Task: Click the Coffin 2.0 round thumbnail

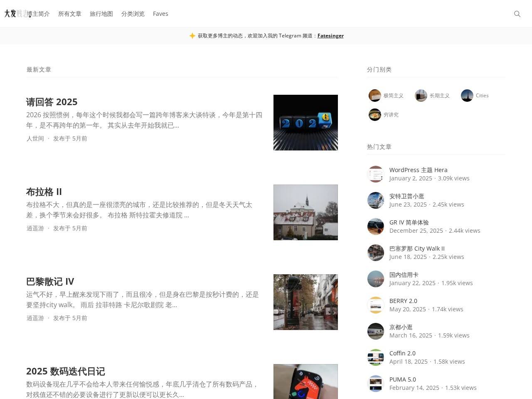Action: click(x=376, y=357)
